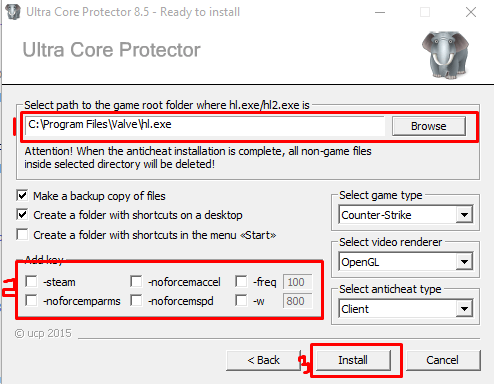Enable the -freq key checkbox
Viewport: 494px width, 384px height.
pyautogui.click(x=241, y=282)
